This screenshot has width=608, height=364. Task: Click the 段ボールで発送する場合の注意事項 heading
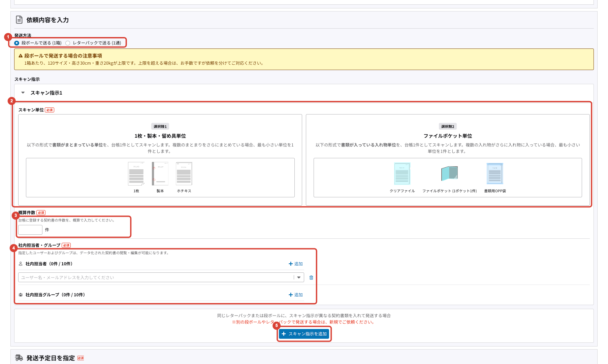(x=63, y=56)
